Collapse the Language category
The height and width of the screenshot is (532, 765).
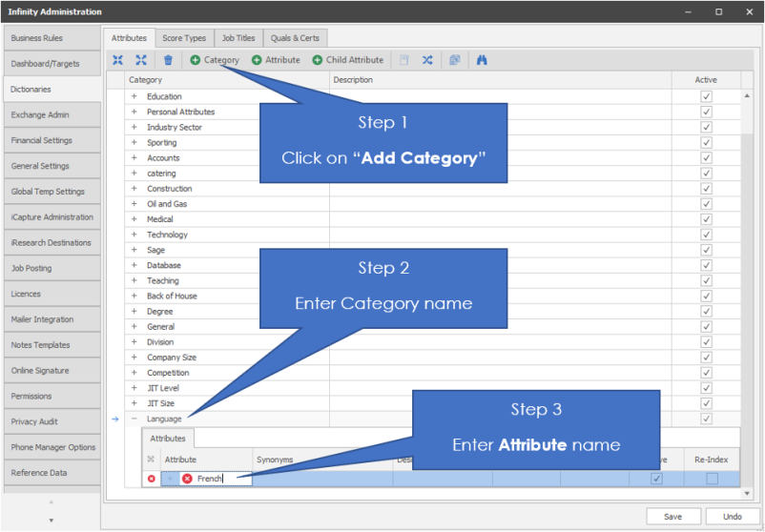coord(134,419)
